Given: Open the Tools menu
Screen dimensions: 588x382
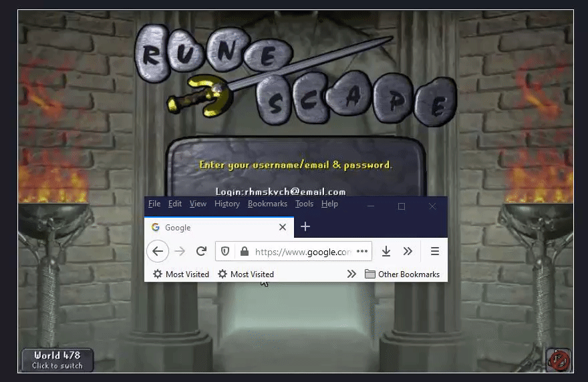Looking at the screenshot, I should (304, 204).
